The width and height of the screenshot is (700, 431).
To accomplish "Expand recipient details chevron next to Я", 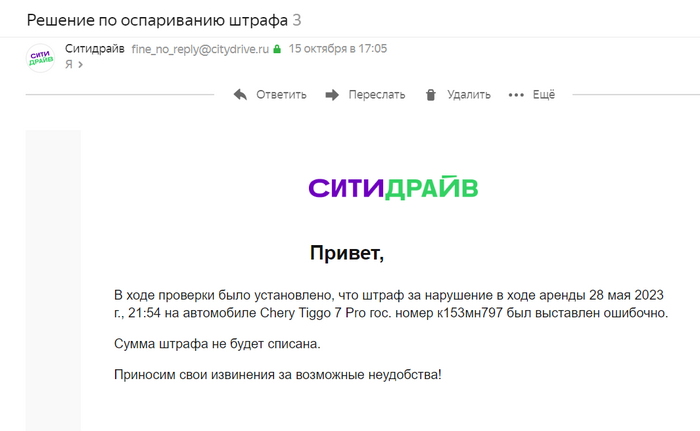I will coord(80,64).
